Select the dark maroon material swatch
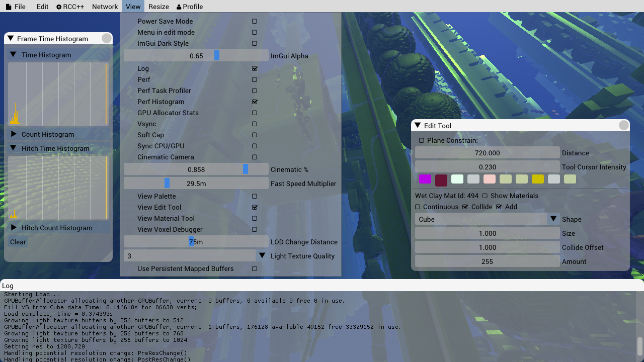The image size is (644, 362). tap(441, 180)
